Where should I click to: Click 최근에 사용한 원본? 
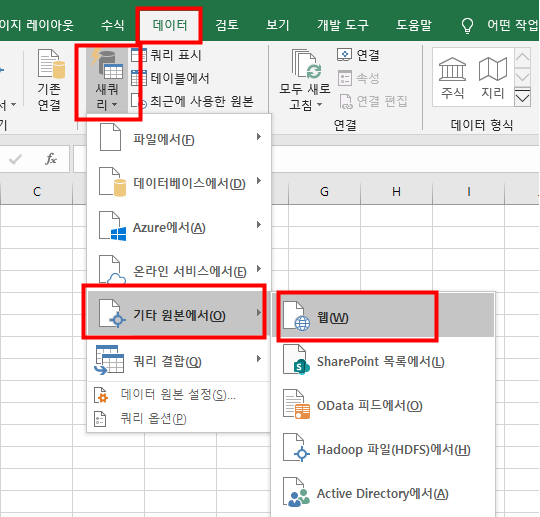point(193,101)
